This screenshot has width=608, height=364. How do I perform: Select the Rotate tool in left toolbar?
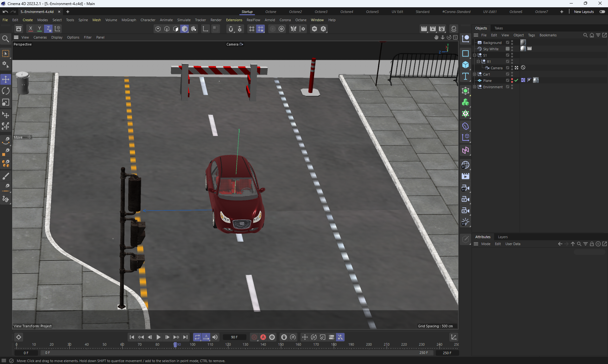pos(6,91)
